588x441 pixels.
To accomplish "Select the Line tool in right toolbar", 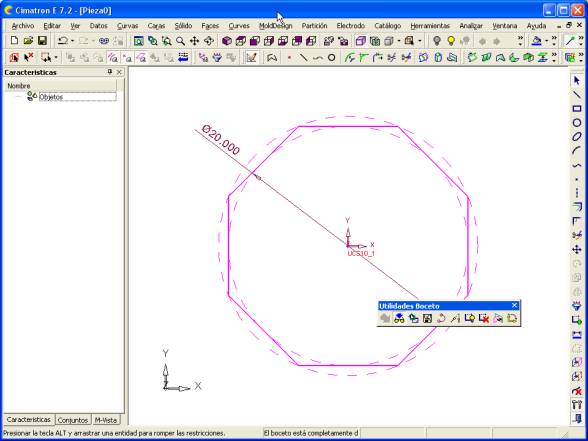I will [x=577, y=94].
